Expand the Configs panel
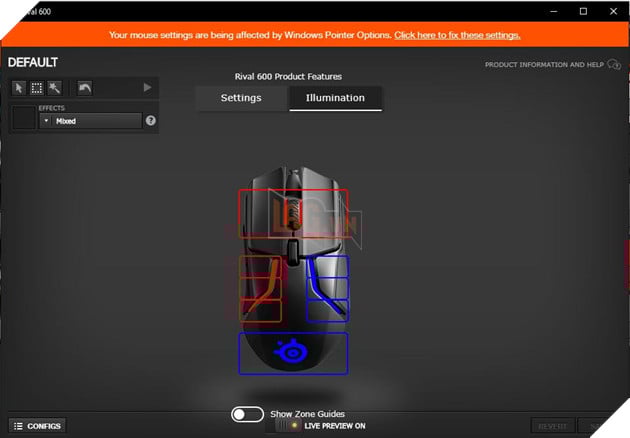Image resolution: width=630 pixels, height=438 pixels. pos(38,426)
